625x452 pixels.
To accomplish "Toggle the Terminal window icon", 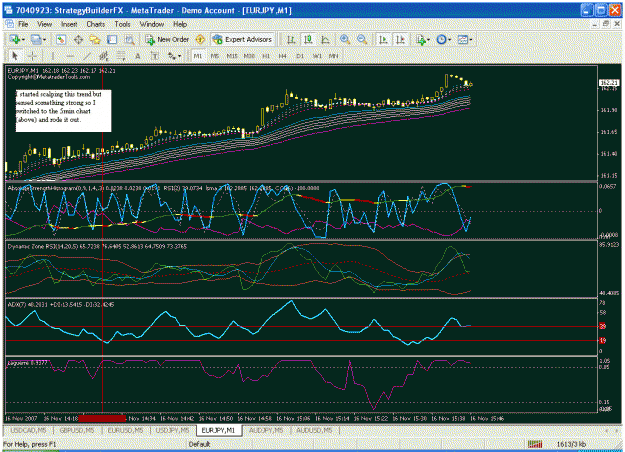I will click(x=112, y=39).
